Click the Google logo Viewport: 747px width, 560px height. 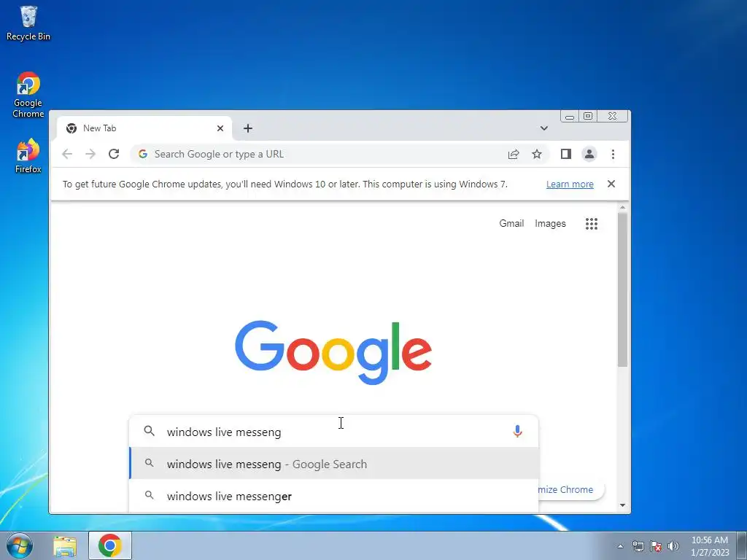[x=333, y=352]
